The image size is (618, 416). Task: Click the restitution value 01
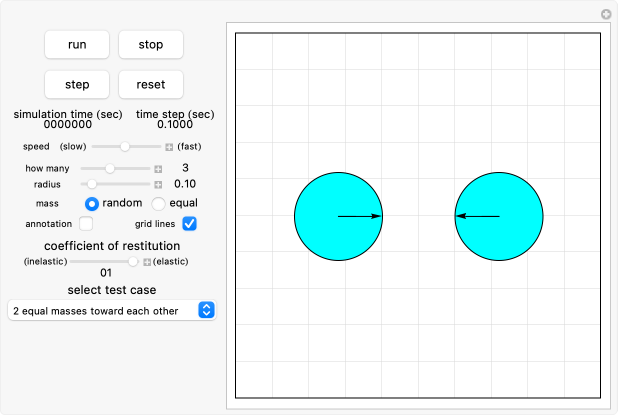point(106,273)
